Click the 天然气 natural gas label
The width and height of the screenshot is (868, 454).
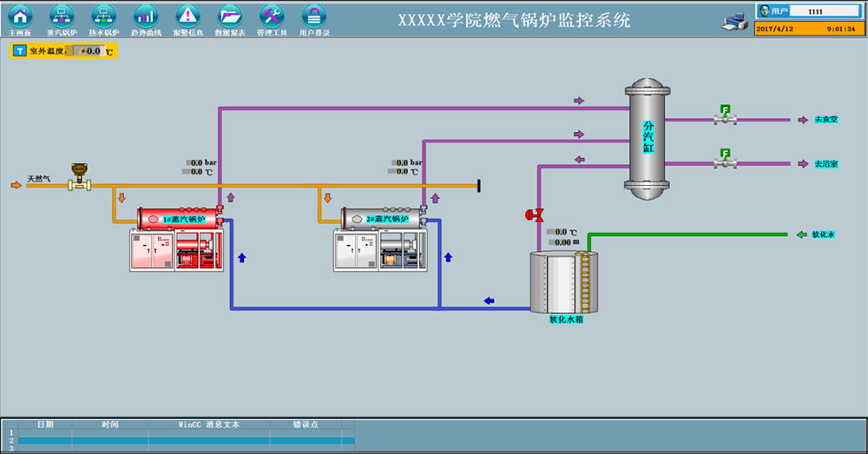click(x=39, y=179)
